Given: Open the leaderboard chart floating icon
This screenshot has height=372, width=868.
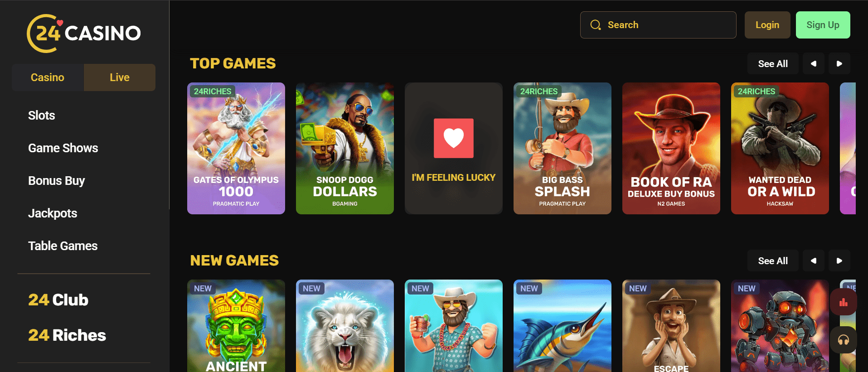Looking at the screenshot, I should pos(844,302).
